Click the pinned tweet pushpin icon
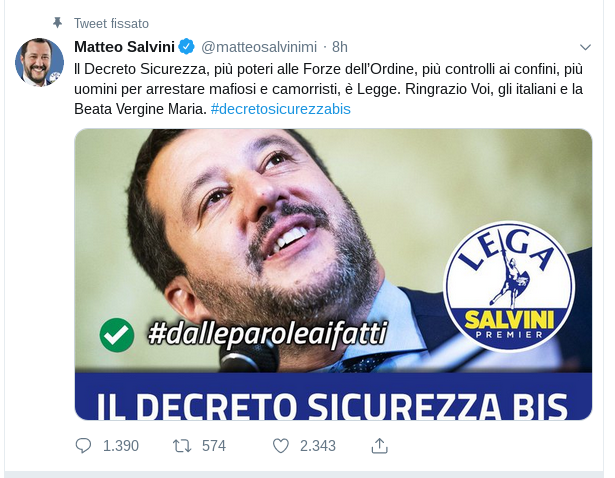 tap(57, 23)
